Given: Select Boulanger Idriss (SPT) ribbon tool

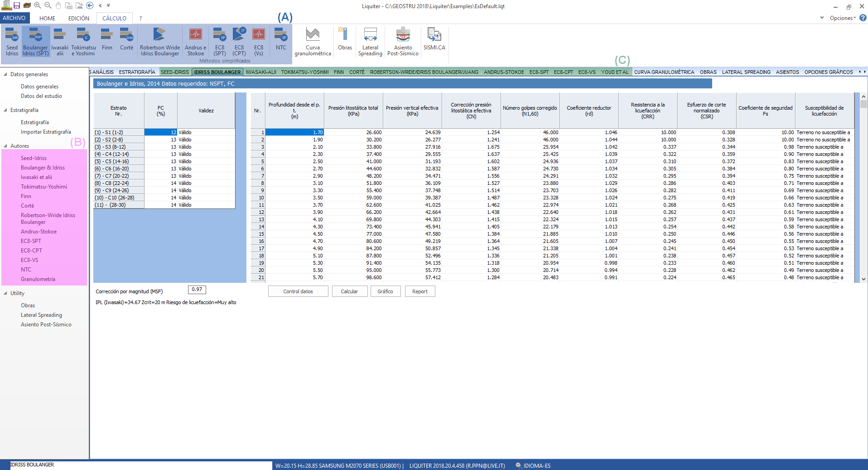Looking at the screenshot, I should [35, 42].
